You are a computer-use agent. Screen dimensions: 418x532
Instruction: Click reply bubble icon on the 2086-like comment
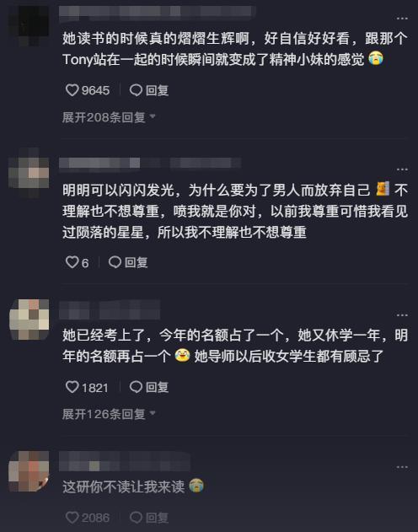pos(136,518)
